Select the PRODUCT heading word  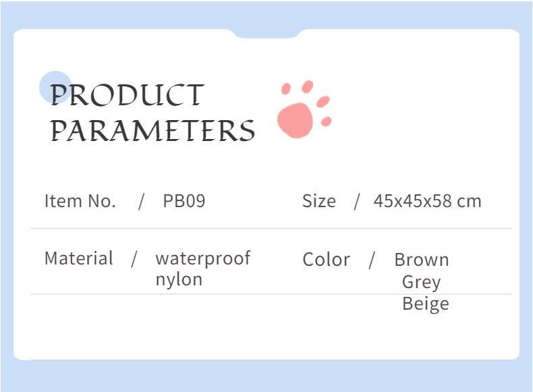[x=127, y=95]
